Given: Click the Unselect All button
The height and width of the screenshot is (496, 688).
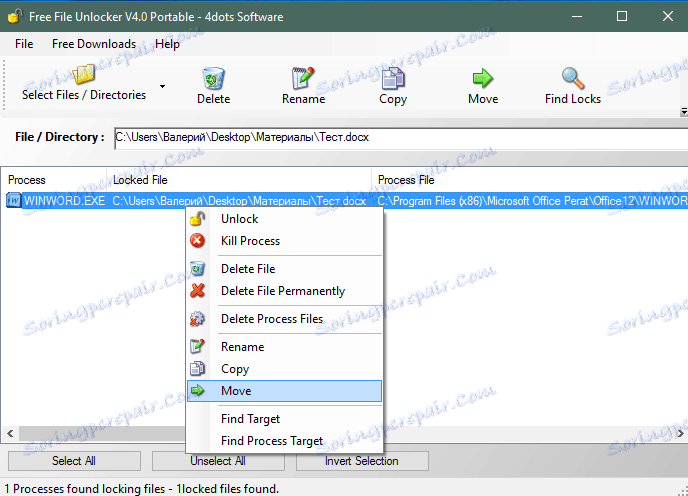Looking at the screenshot, I should pyautogui.click(x=218, y=461).
